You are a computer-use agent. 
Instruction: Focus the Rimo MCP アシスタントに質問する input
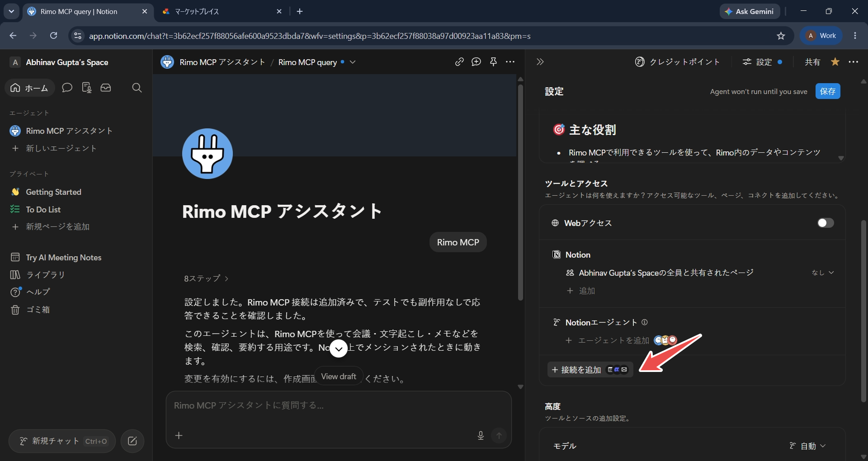coord(339,406)
